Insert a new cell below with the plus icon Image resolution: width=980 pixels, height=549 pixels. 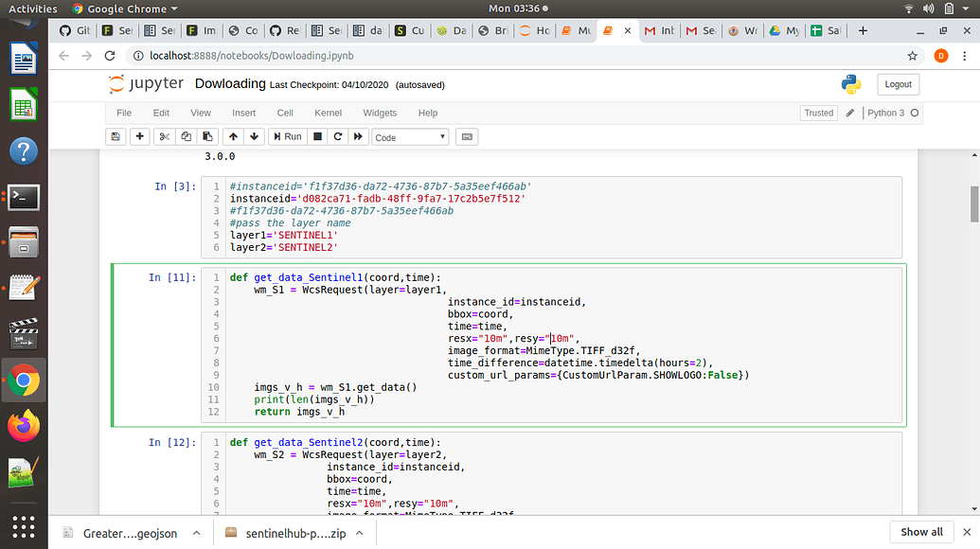139,137
